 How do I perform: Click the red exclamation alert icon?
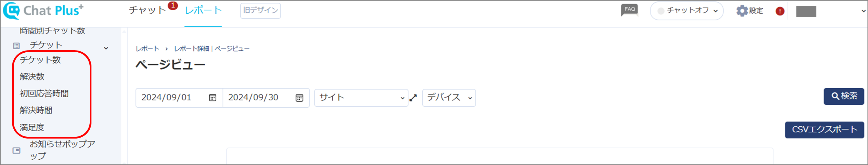(x=780, y=11)
